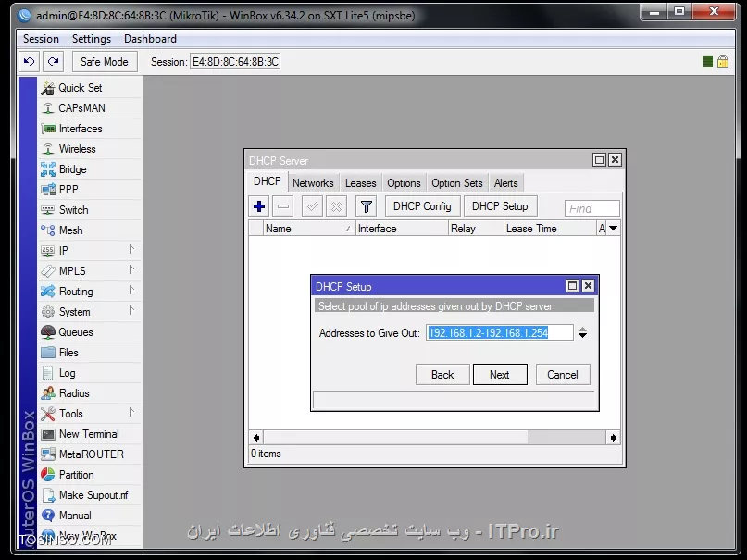Click the Addresses to Give Out field
Image resolution: width=747 pixels, height=560 pixels.
tap(499, 332)
